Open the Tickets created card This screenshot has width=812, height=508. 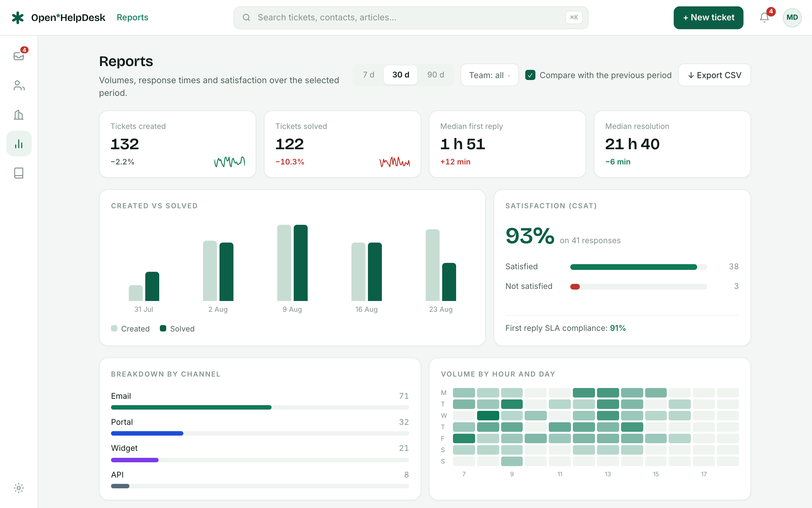[178, 144]
